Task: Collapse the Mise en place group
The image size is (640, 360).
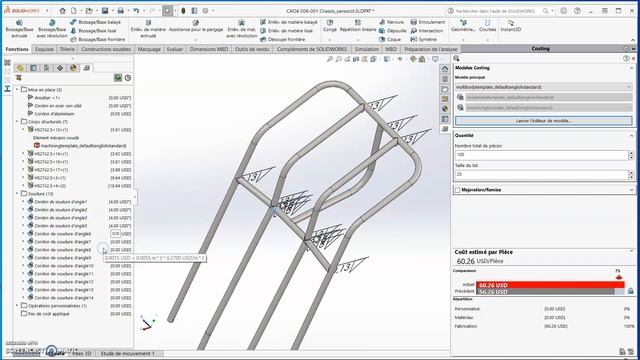Action: point(17,89)
